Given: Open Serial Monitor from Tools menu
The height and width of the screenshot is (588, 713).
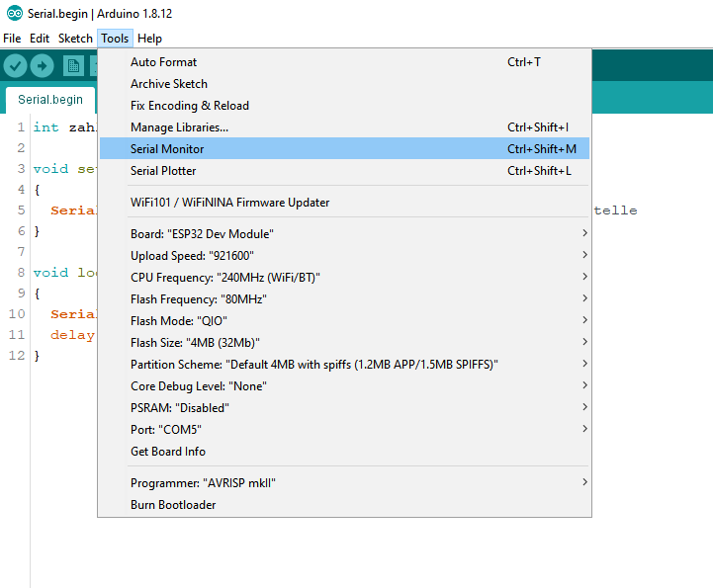Looking at the screenshot, I should pyautogui.click(x=167, y=149).
